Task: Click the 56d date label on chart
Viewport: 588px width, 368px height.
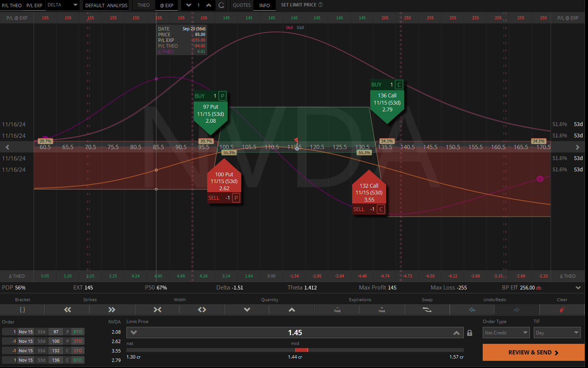Action: pos(289,28)
